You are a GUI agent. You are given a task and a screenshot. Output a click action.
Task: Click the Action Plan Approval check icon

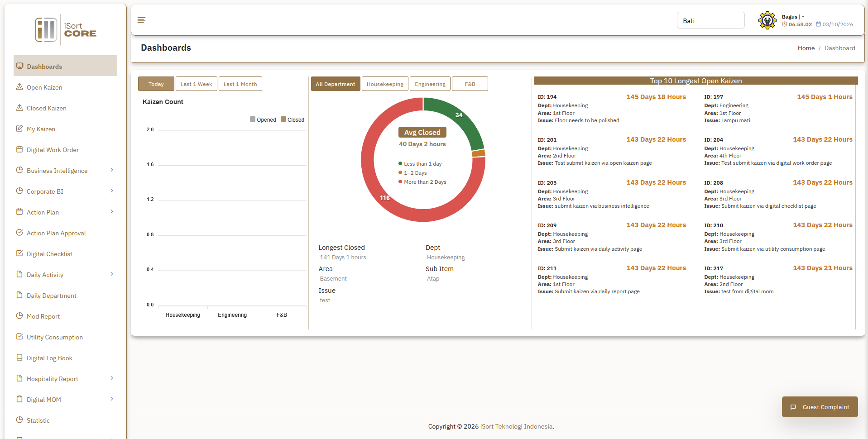(x=19, y=233)
